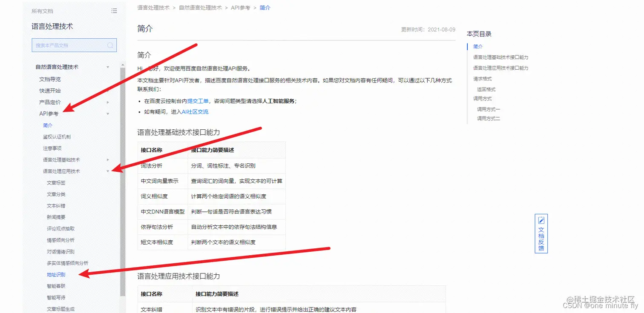Image resolution: width=644 pixels, height=313 pixels.
Task: Expand the 语言处理基础技术 tree item
Action: 108,159
